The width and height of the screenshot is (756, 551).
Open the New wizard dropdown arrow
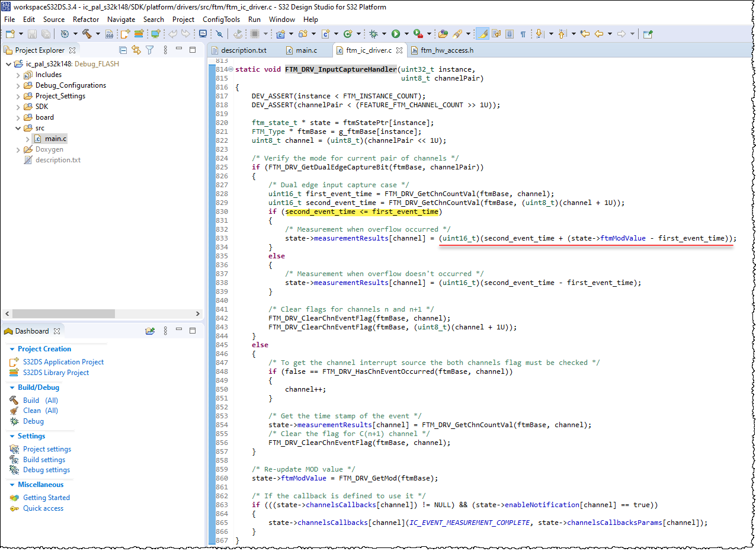(21, 34)
